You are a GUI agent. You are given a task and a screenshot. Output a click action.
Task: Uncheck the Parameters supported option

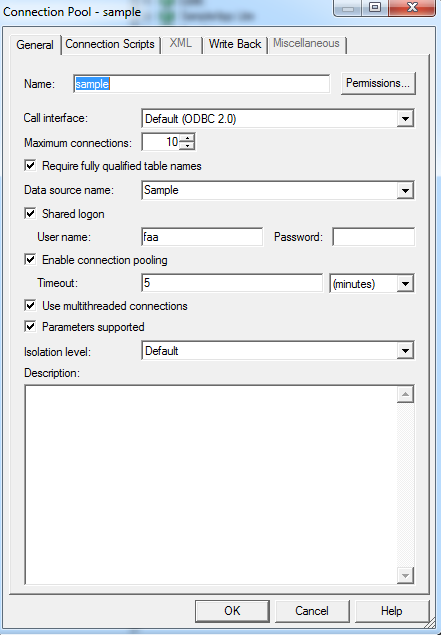(30, 326)
